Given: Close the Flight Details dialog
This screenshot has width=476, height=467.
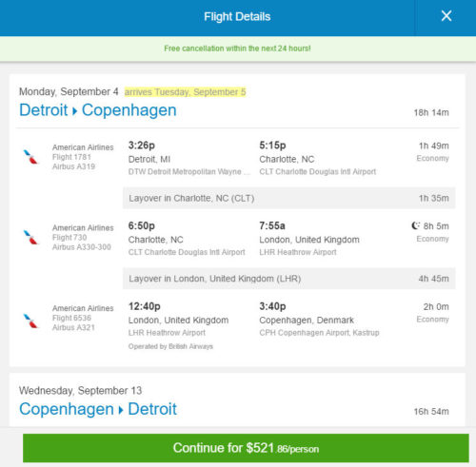Looking at the screenshot, I should 446,15.
